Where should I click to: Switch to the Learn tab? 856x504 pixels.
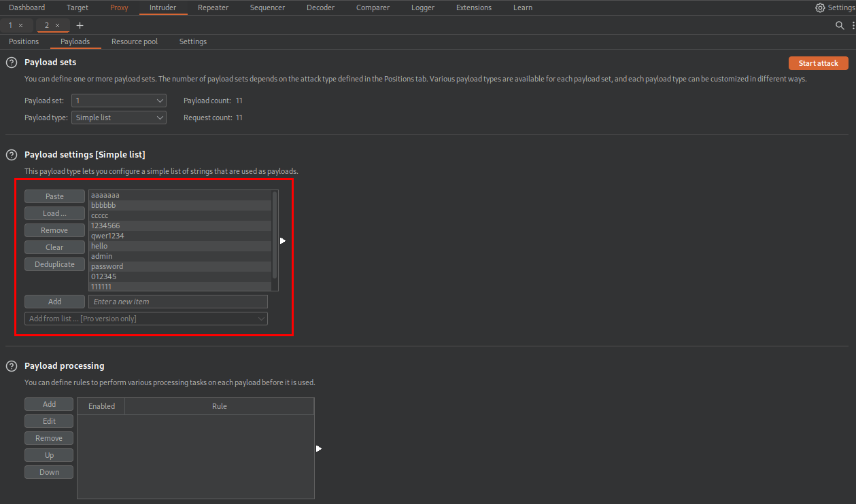point(523,7)
